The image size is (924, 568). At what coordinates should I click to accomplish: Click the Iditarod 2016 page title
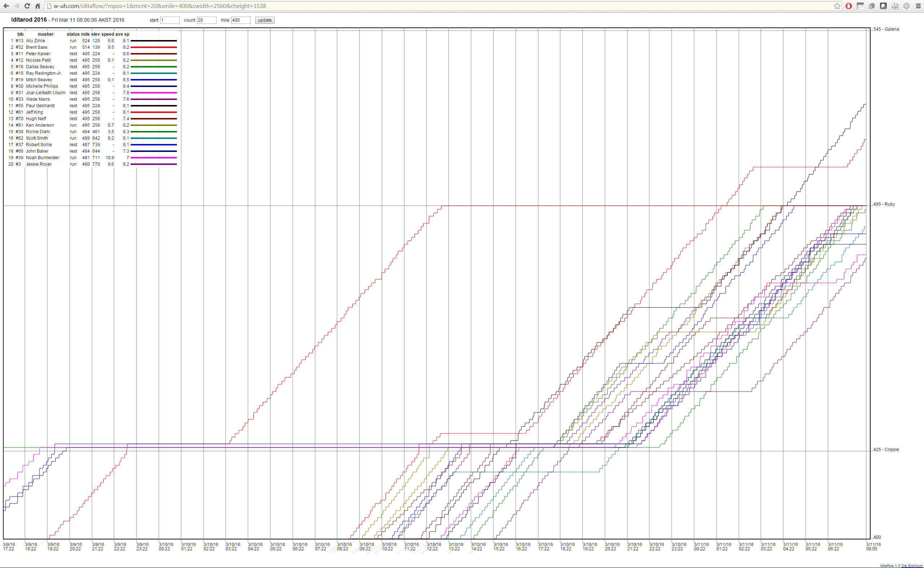(x=29, y=19)
